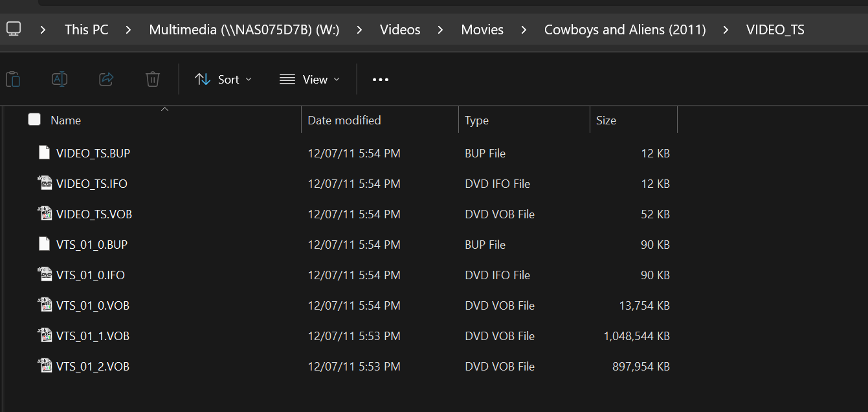868x412 pixels.
Task: Open the View dropdown menu
Action: [310, 78]
